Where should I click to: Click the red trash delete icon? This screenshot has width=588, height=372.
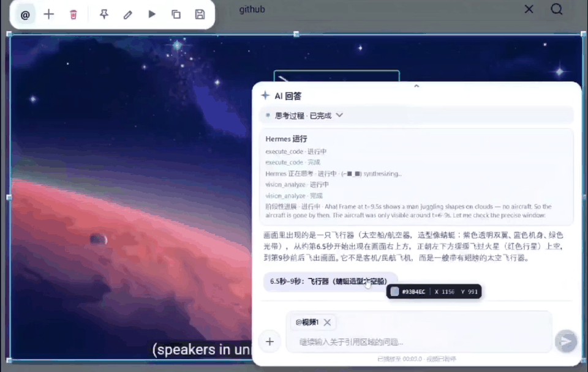click(x=73, y=15)
